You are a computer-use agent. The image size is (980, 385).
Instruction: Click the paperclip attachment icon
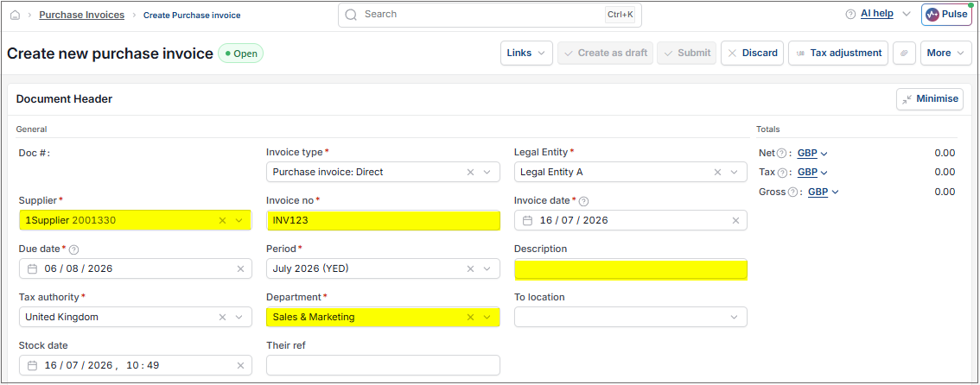click(x=904, y=53)
